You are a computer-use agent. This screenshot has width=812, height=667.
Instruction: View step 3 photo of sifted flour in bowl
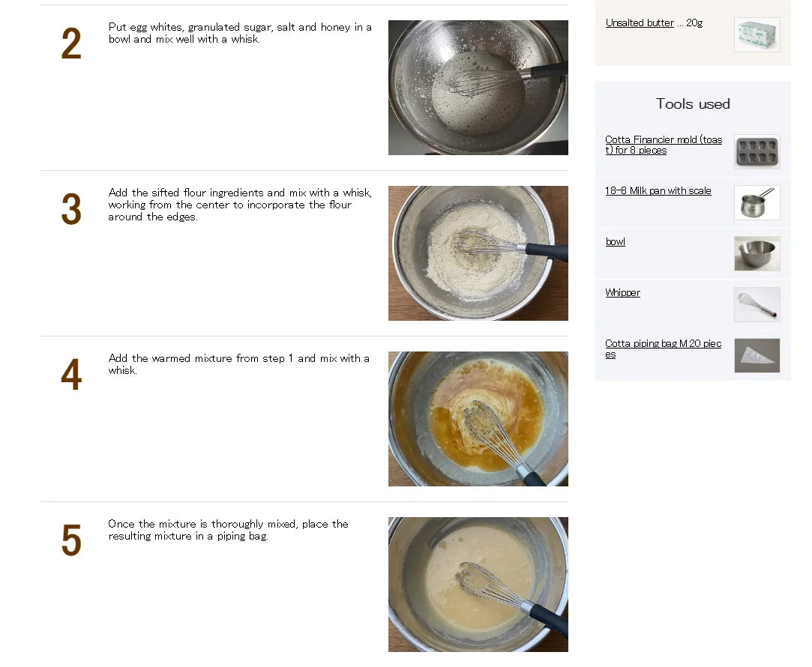478,253
